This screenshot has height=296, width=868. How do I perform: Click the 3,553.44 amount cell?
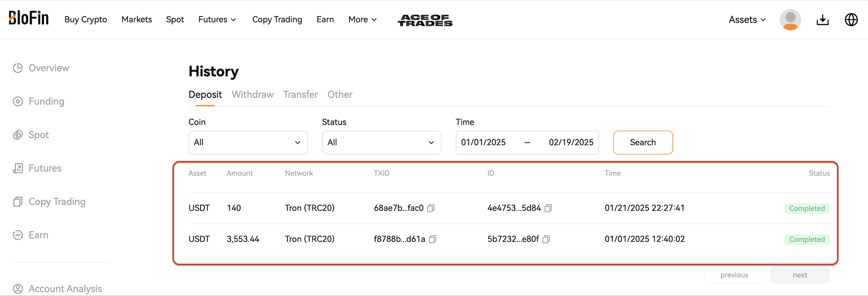click(x=243, y=239)
